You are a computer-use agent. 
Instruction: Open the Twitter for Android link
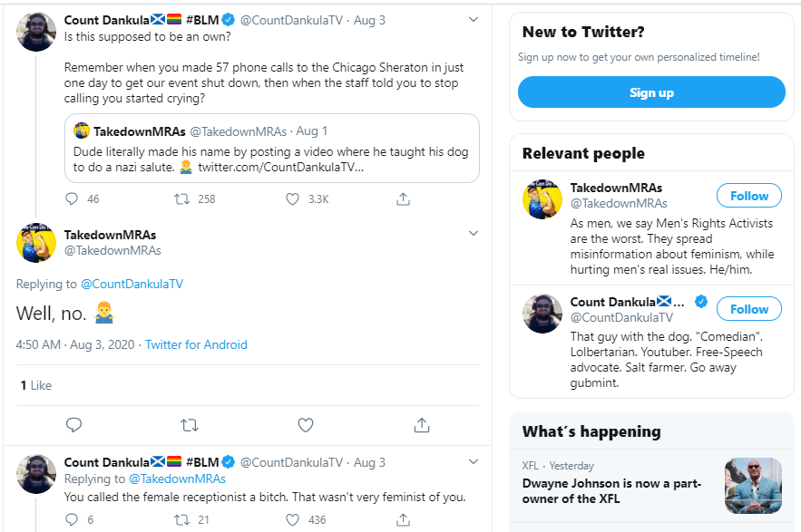click(196, 344)
